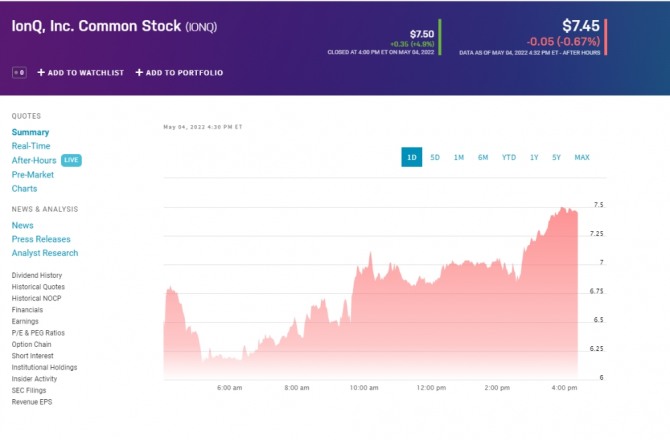Show the 1Y chart range

click(x=534, y=157)
